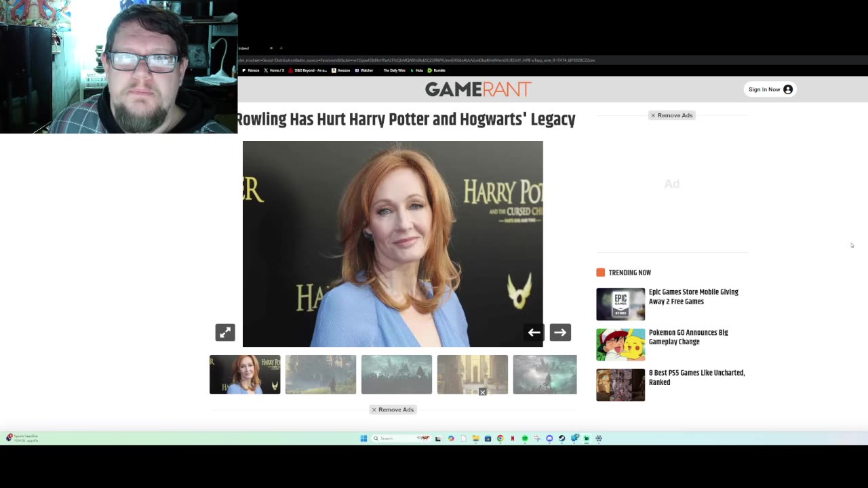Open Task View on the taskbar
Screen dimensions: 868x488
click(438, 439)
